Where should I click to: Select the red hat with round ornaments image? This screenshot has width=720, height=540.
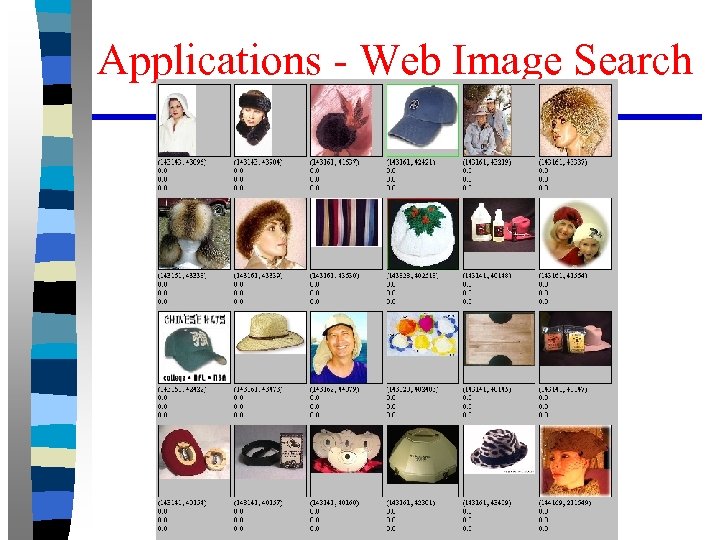pyautogui.click(x=194, y=452)
